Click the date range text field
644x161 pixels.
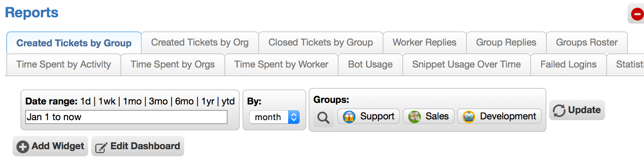tap(126, 117)
